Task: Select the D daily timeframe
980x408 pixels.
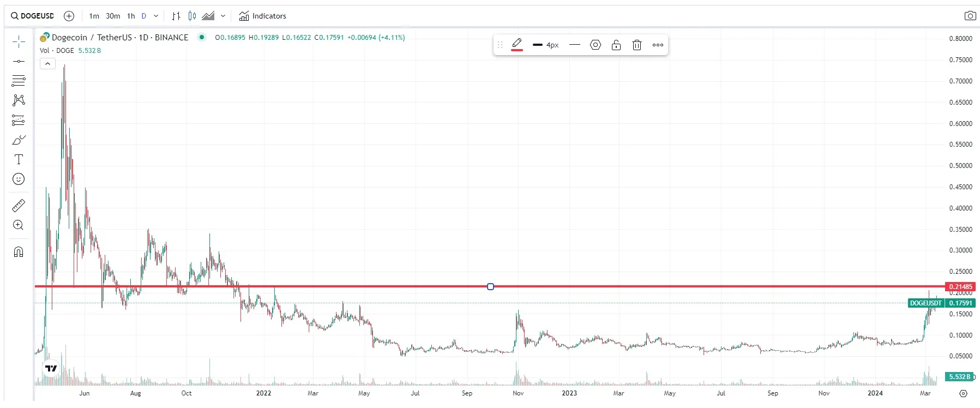Action: [x=144, y=16]
